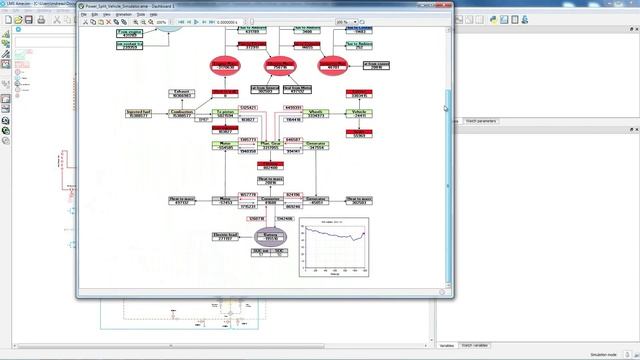Open Tools menu in Dashboard window
640x360 pixels.
pyautogui.click(x=140, y=14)
